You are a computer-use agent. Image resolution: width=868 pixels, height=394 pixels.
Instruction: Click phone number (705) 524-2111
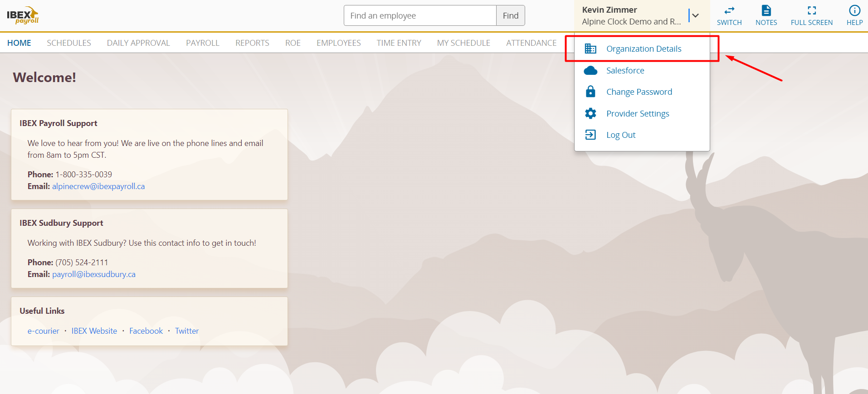[82, 263]
